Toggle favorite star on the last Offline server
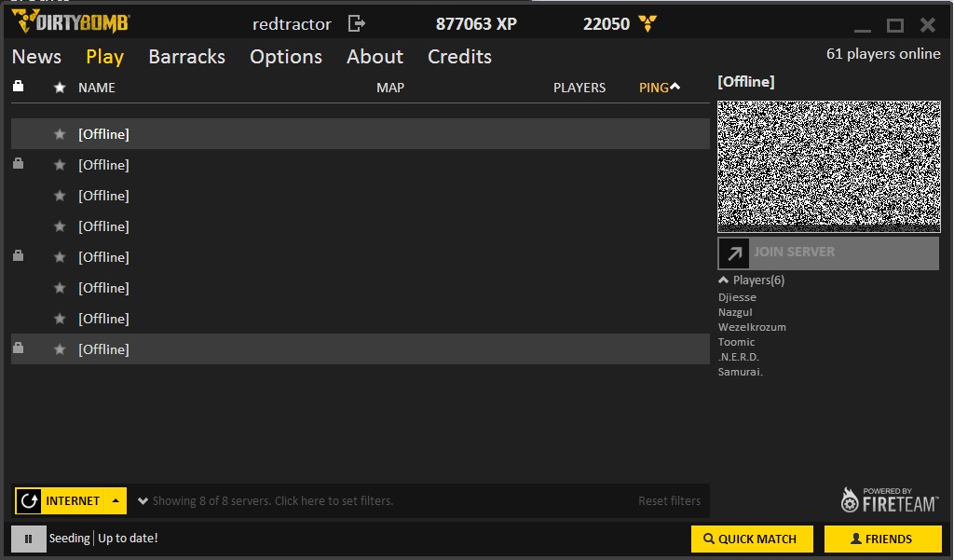Screen dimensions: 954x560 tap(60, 349)
